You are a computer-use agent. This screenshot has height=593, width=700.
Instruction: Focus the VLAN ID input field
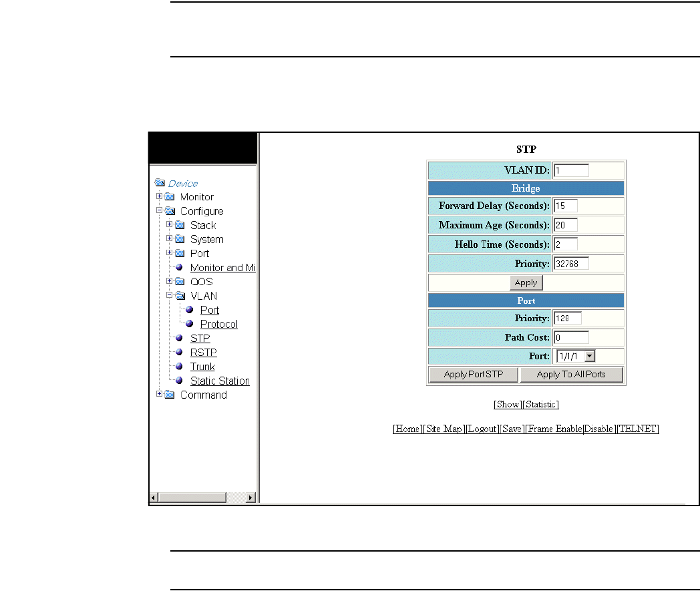click(571, 170)
